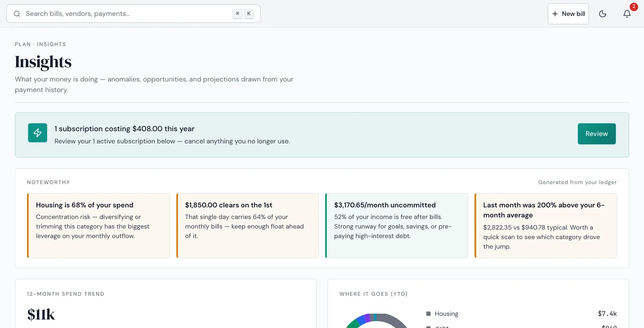Click the lightning bolt subscription icon
Viewport: 644px width, 328px height.
point(38,133)
